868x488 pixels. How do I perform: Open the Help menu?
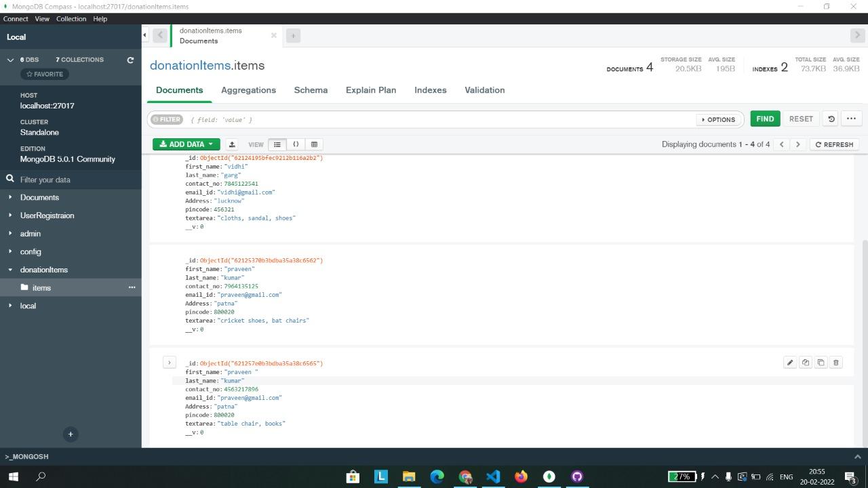coord(100,19)
